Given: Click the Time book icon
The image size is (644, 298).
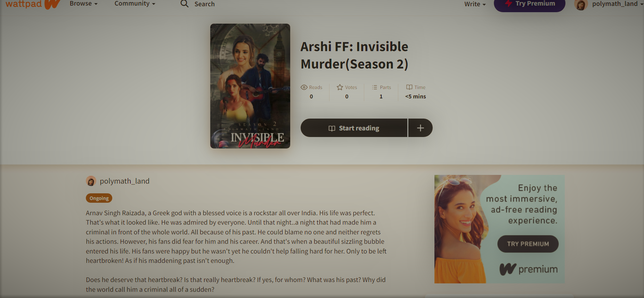Looking at the screenshot, I should coord(409,87).
